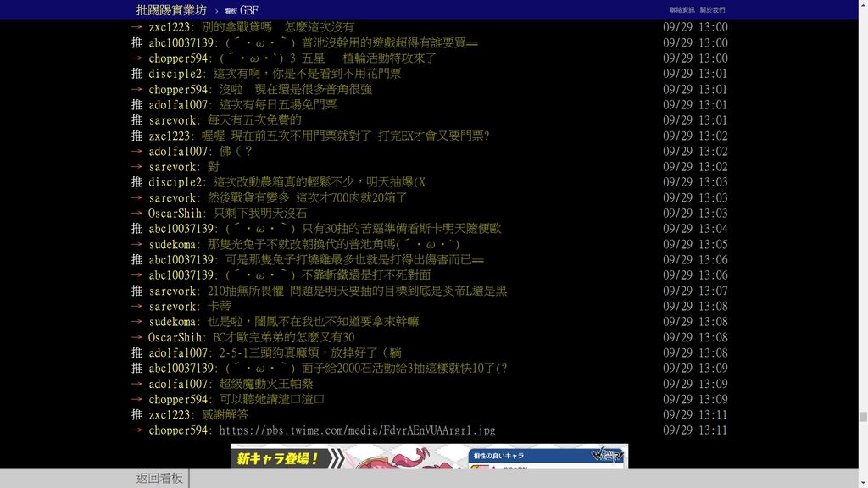Select comment 不靠斬鐵還是打不死對面
The height and width of the screenshot is (488, 868).
tap(366, 275)
